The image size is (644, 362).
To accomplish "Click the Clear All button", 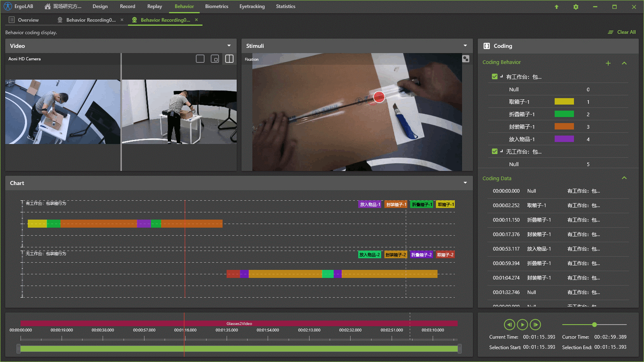I will tap(622, 32).
